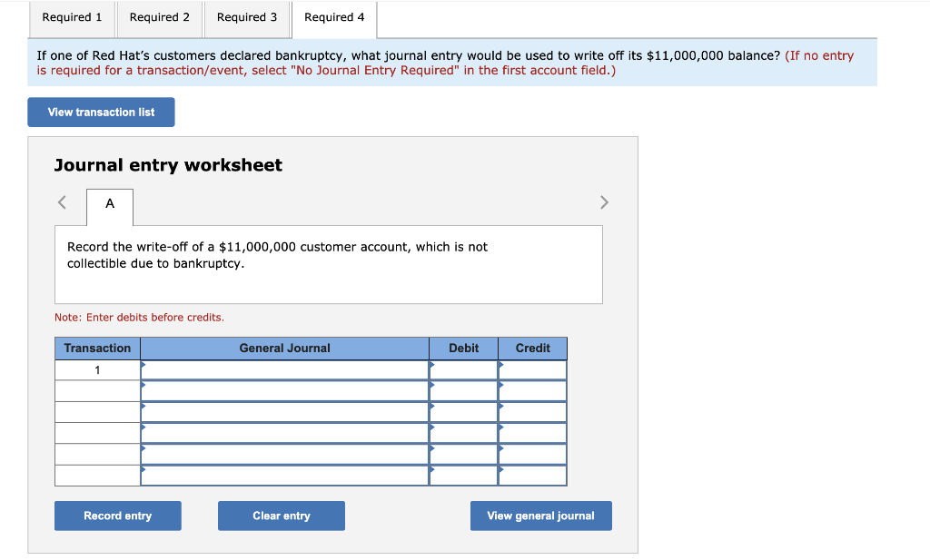This screenshot has height=560, width=930.
Task: Navigate forward with the right chevron arrow
Action: coord(604,202)
